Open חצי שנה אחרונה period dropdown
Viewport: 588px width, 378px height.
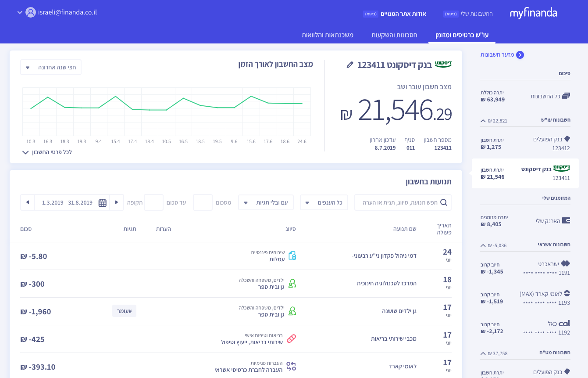pos(51,67)
